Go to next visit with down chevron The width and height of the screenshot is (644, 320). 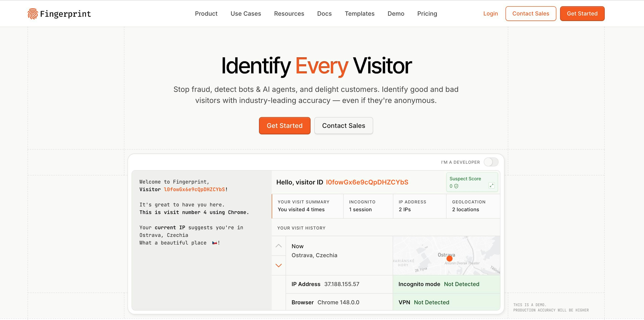pyautogui.click(x=279, y=265)
